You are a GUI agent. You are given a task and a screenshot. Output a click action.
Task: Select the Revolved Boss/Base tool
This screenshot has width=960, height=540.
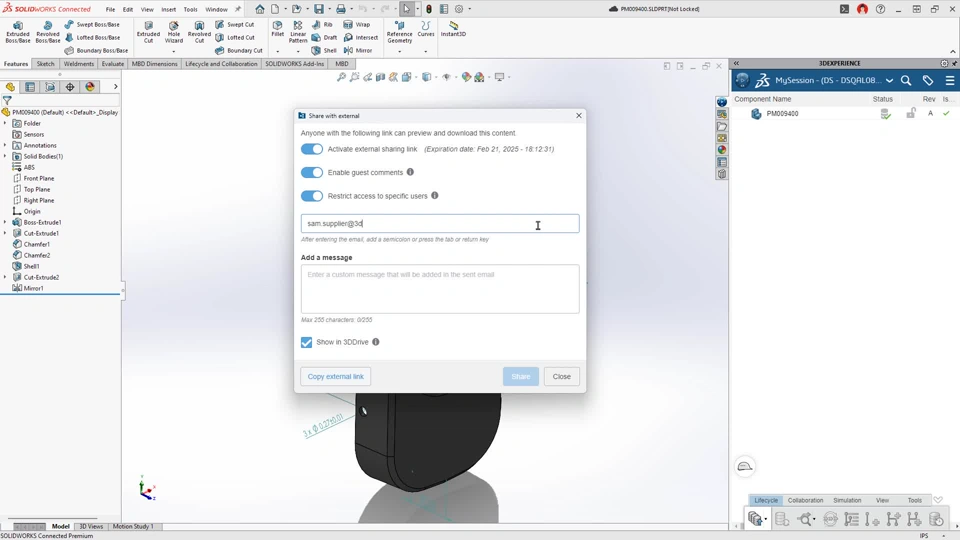(x=47, y=32)
